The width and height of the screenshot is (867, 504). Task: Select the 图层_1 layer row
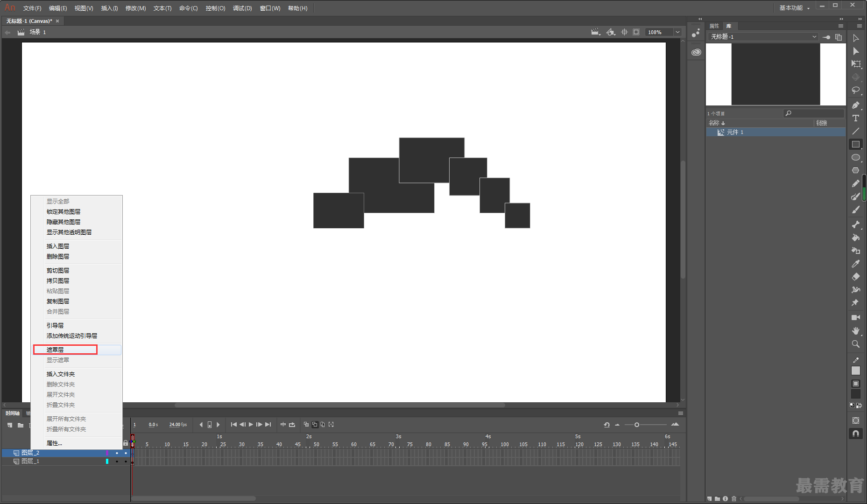tap(65, 462)
